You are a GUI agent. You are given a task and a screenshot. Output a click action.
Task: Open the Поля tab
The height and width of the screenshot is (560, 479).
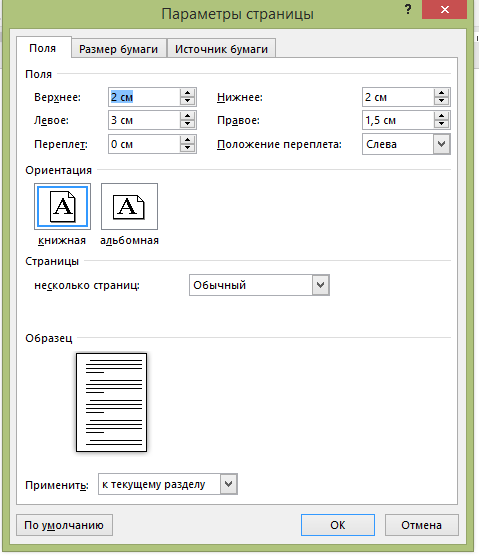tap(43, 48)
